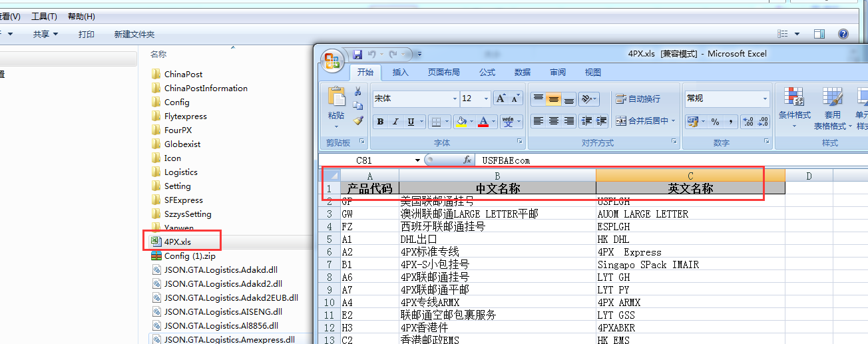Decrease the font size with the small A
Viewport: 868px width, 344px height.
(x=517, y=98)
